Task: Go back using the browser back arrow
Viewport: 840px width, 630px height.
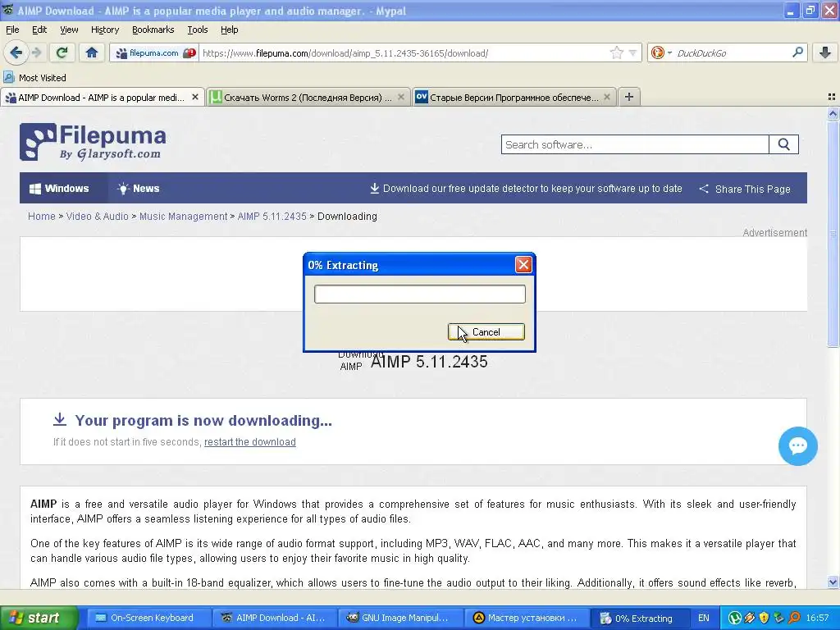Action: coord(16,52)
